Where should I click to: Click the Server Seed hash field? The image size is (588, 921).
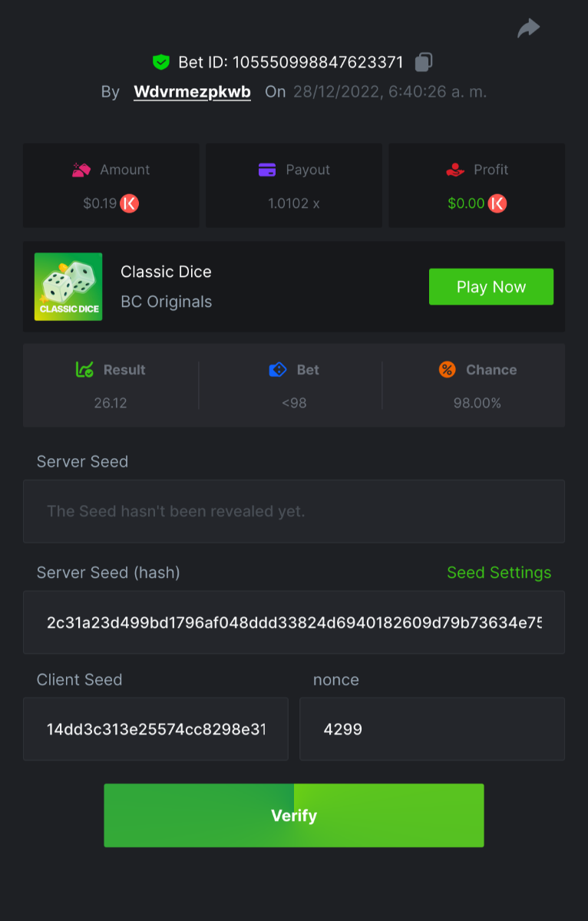pos(294,622)
